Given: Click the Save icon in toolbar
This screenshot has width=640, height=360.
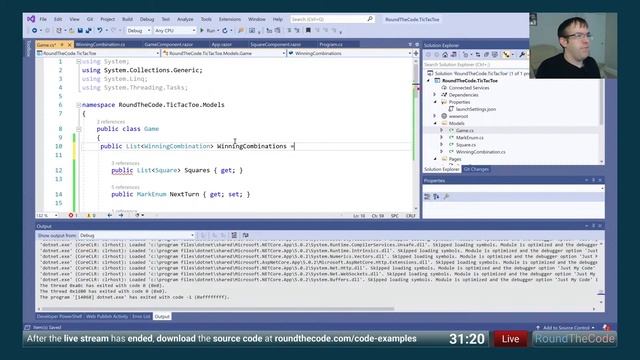Looking at the screenshot, I should coord(80,31).
